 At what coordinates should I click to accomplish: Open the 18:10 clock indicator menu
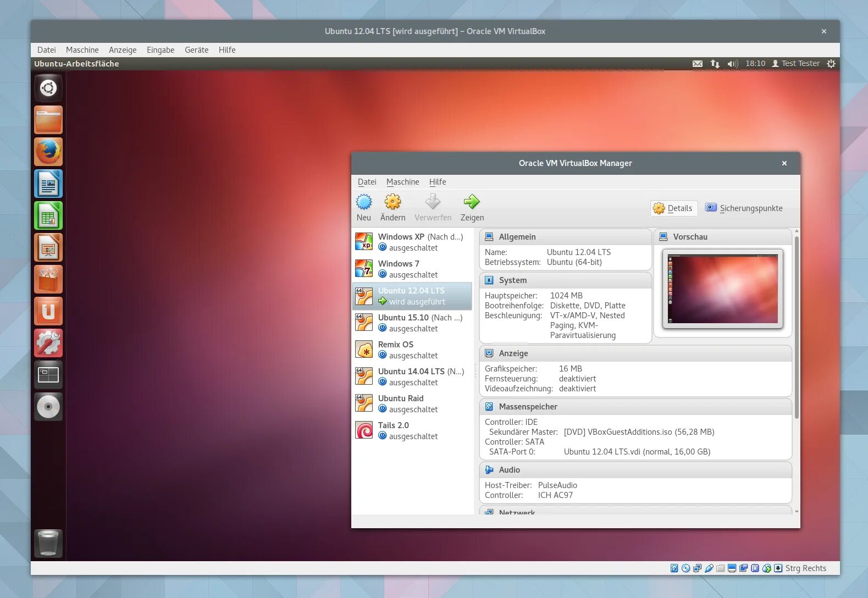click(x=755, y=64)
